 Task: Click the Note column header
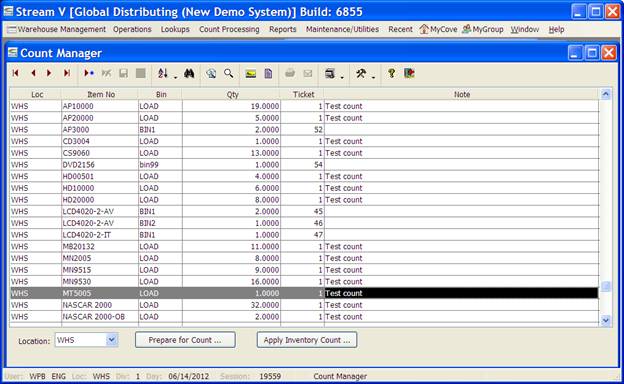(462, 94)
